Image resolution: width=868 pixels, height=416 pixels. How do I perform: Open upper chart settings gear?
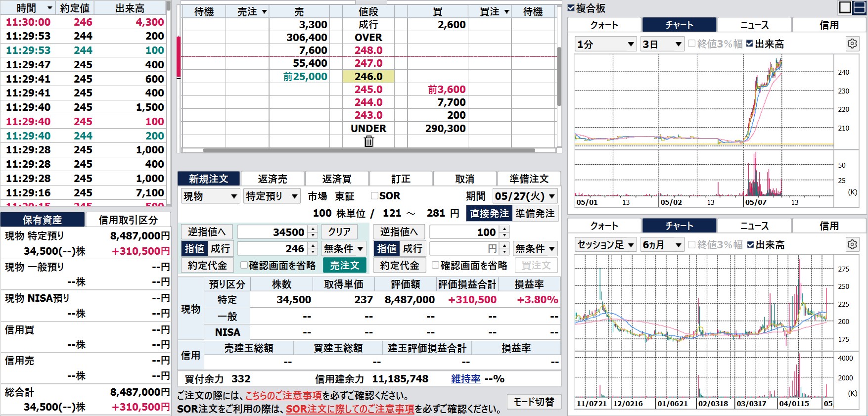pos(852,44)
